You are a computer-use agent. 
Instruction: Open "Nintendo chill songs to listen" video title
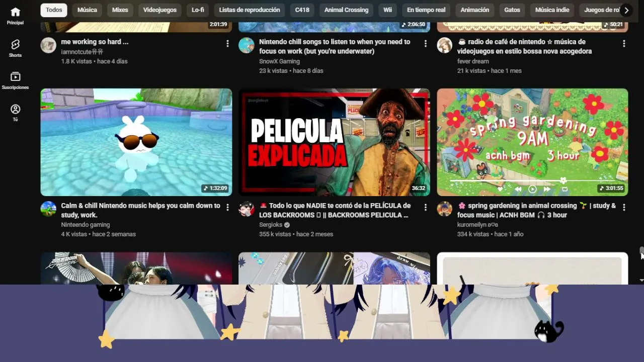click(x=335, y=46)
